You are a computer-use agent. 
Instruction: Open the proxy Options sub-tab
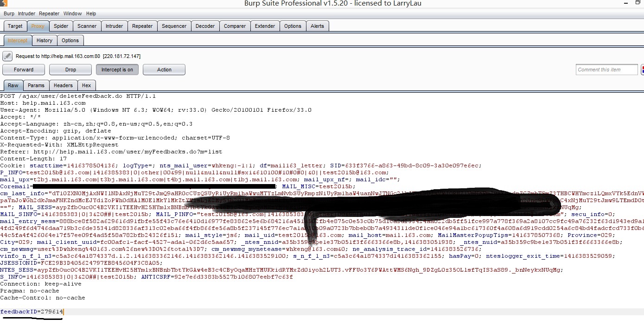pos(70,40)
